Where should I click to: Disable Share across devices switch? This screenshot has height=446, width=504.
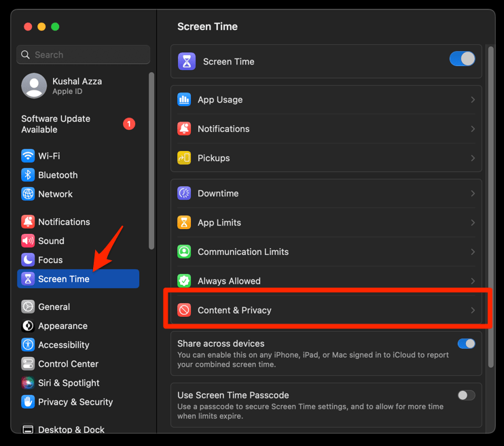point(466,343)
